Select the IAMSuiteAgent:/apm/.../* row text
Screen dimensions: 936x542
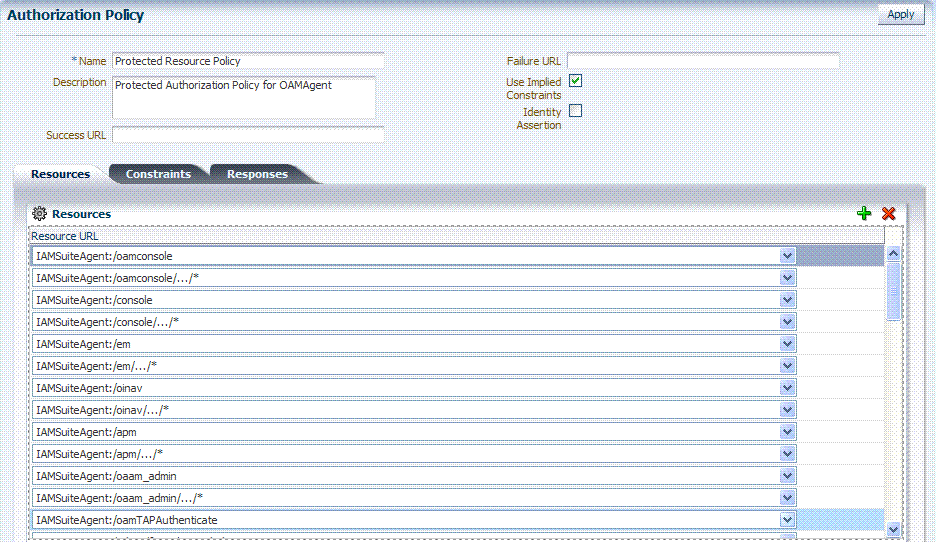coord(99,454)
